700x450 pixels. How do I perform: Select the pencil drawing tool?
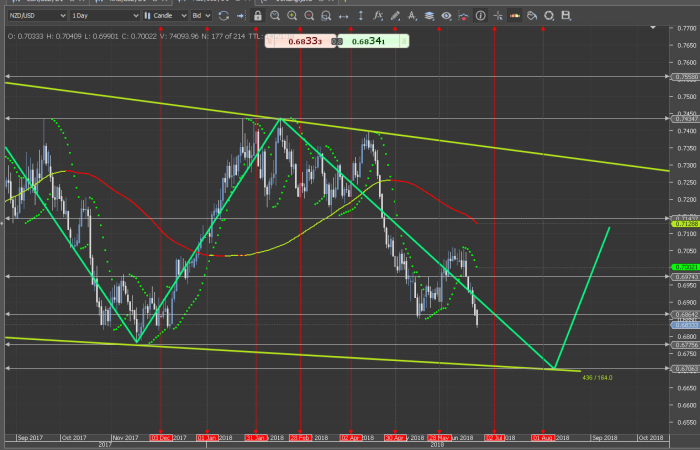coord(395,16)
